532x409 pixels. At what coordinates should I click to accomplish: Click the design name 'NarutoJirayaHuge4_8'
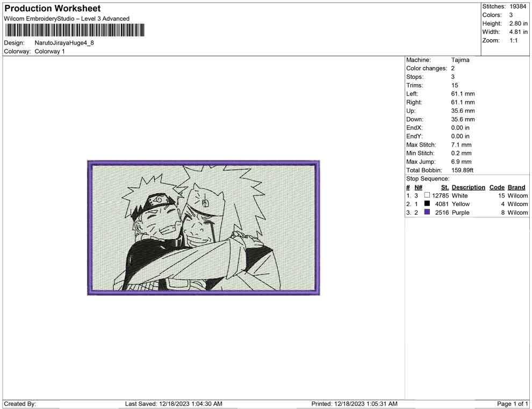coord(64,43)
